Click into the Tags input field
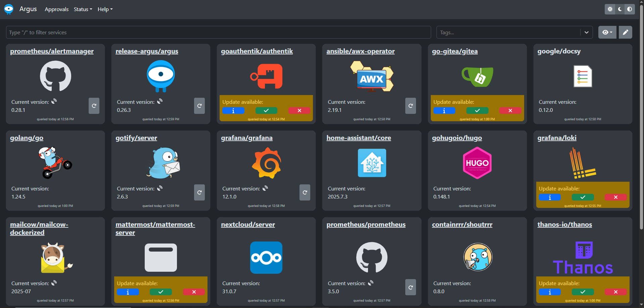The image size is (644, 308). pyautogui.click(x=509, y=32)
